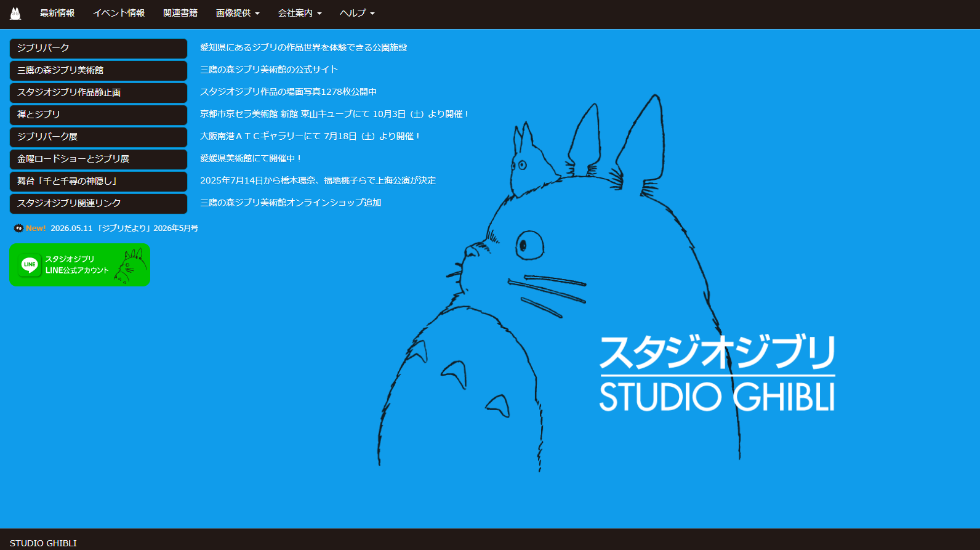Click text 大阪南港ATCギャラリーにて 7月18日
980x550 pixels.
278,136
